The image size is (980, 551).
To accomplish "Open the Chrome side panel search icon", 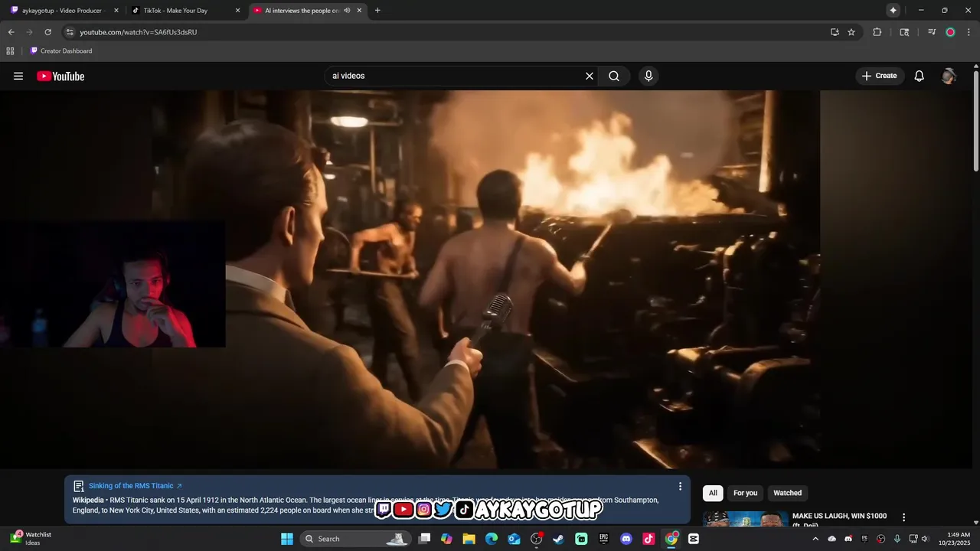I will pos(904,32).
